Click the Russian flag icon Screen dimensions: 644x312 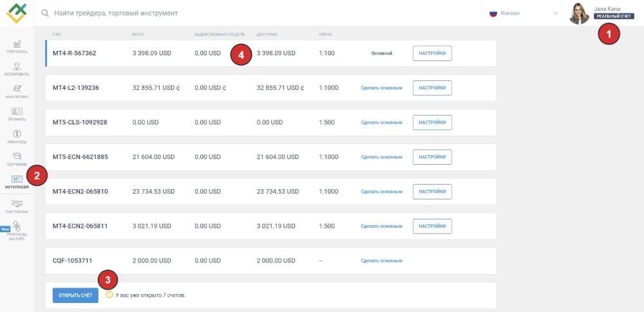pos(493,13)
